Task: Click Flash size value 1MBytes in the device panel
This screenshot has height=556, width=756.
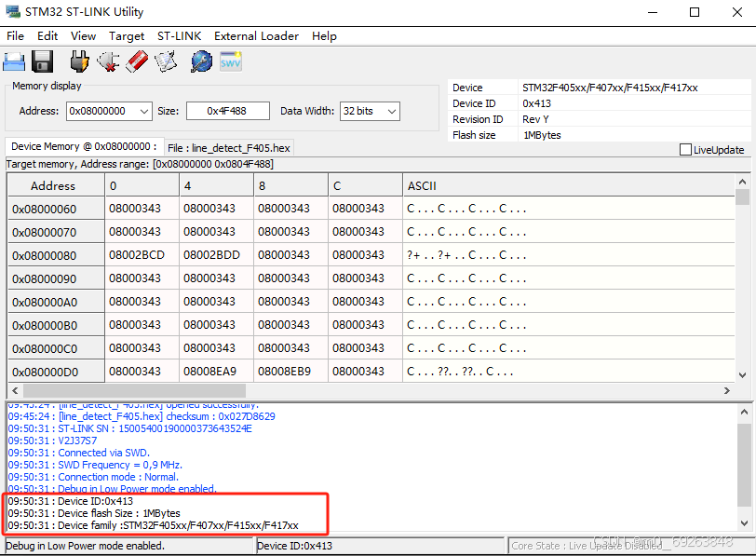Action: point(542,135)
